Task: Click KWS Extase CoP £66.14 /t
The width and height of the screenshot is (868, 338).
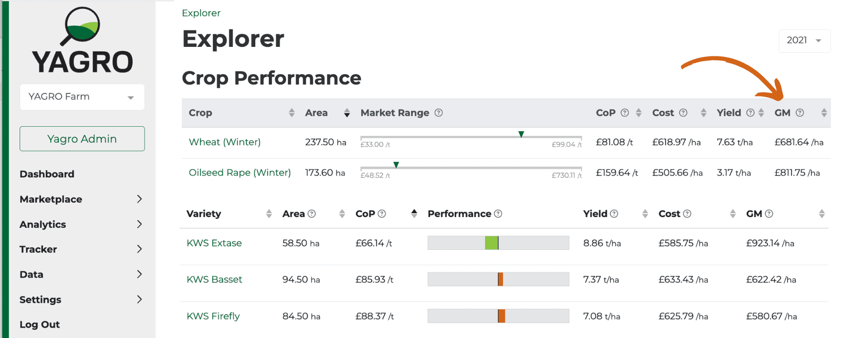Action: pyautogui.click(x=374, y=243)
